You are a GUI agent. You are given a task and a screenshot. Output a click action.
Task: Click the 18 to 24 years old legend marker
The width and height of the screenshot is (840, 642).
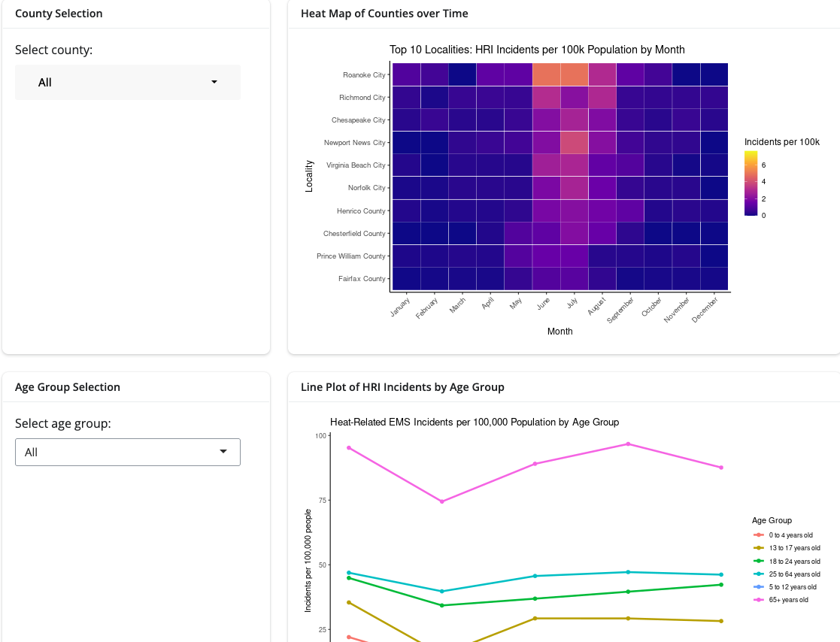click(759, 562)
